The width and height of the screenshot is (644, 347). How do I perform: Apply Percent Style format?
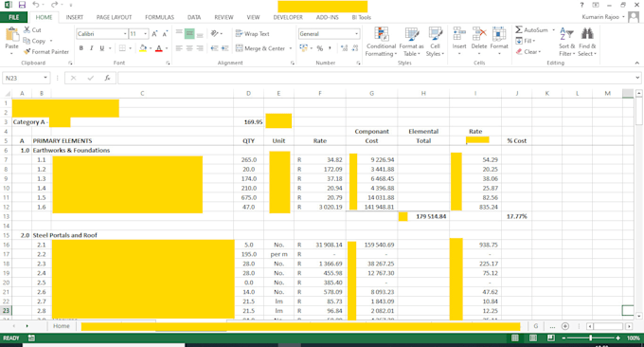point(320,48)
